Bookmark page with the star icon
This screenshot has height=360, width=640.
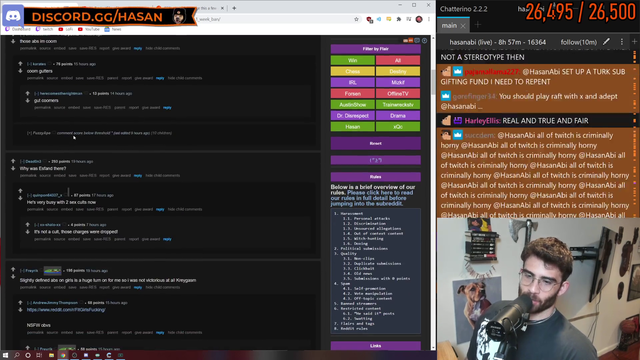pos(356,19)
